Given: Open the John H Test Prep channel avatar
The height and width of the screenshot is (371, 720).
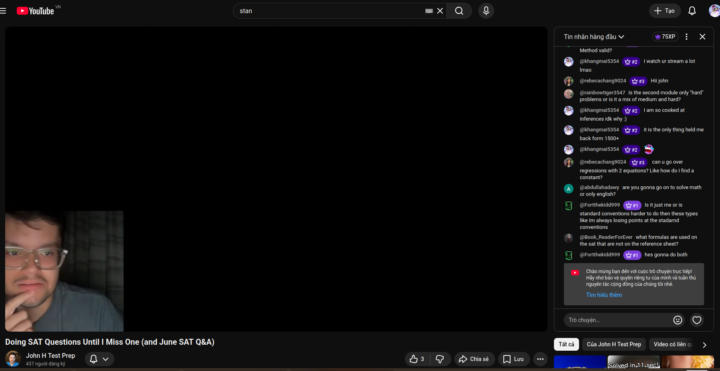Looking at the screenshot, I should tap(13, 359).
